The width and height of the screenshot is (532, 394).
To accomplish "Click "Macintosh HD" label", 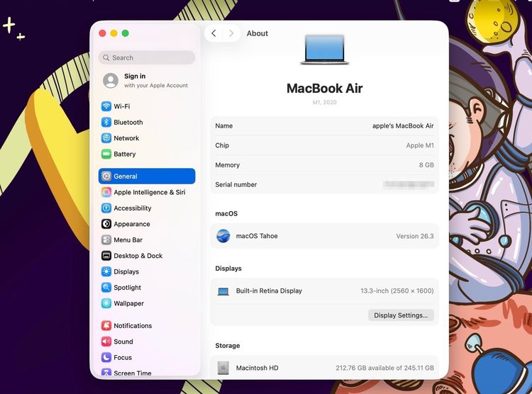I will 257,368.
